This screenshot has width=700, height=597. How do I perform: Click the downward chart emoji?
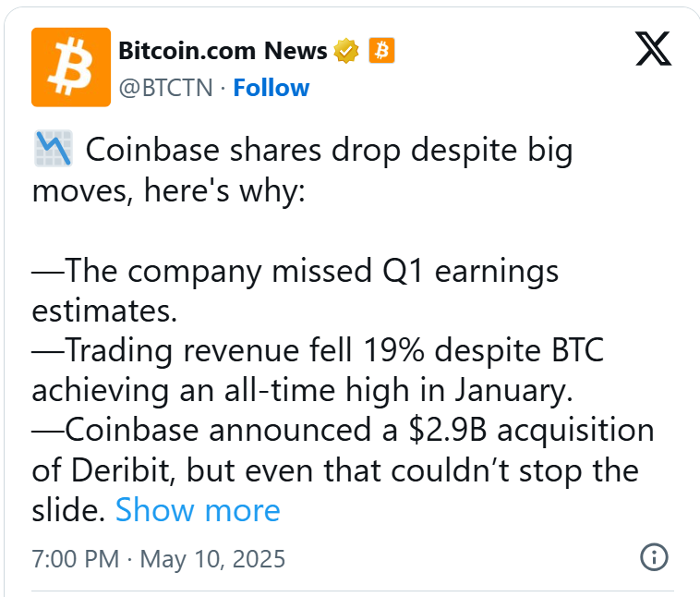coord(53,150)
